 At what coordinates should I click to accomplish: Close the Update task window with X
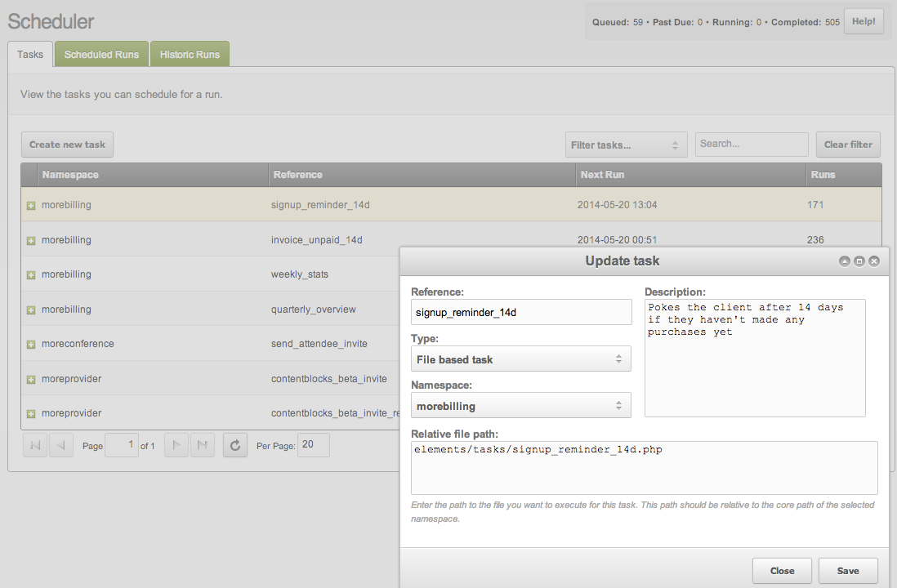(x=874, y=261)
